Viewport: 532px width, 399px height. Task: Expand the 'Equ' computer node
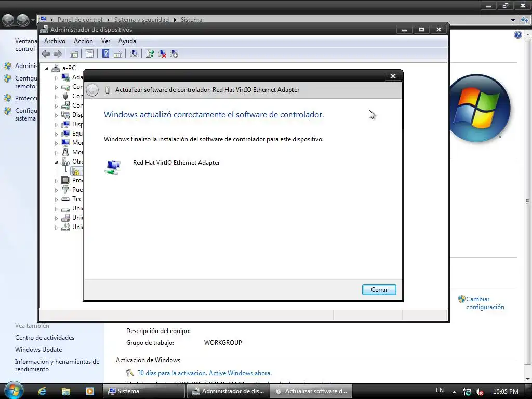pyautogui.click(x=56, y=134)
